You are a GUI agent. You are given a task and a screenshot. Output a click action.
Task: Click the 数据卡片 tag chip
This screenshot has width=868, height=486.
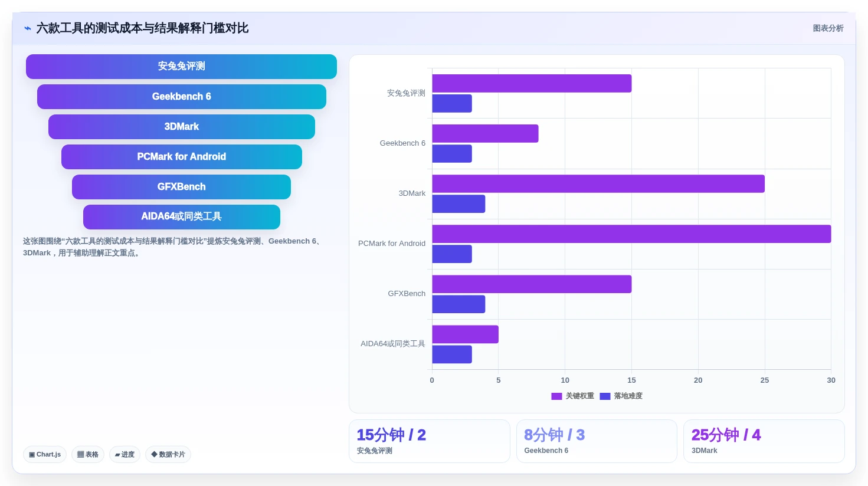(168, 455)
